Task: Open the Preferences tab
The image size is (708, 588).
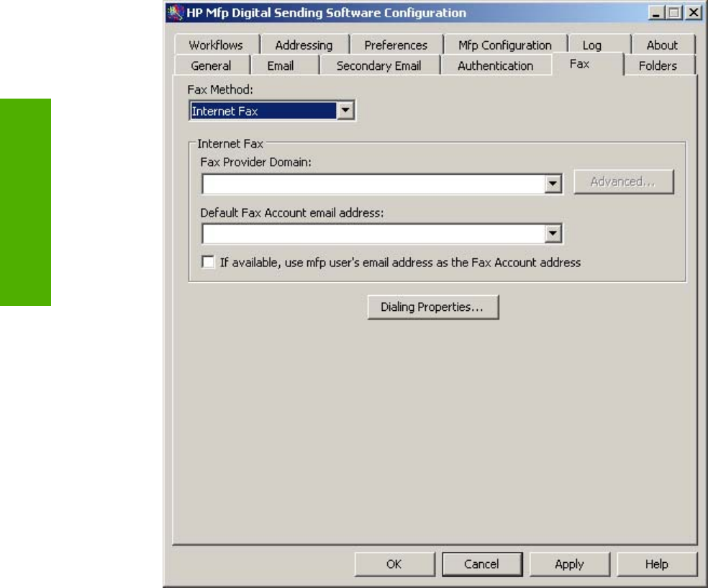Action: 396,45
